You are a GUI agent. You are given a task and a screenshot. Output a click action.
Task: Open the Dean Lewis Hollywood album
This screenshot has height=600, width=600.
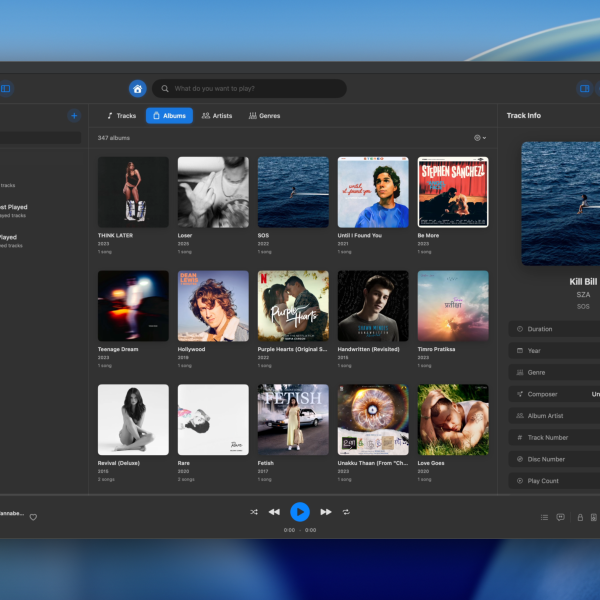coord(213,306)
